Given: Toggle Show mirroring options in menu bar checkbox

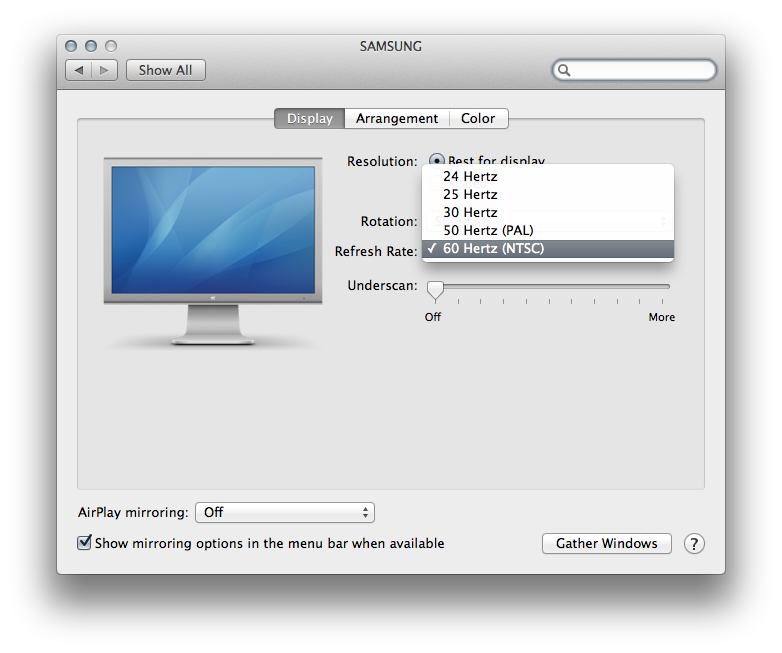Looking at the screenshot, I should click(85, 543).
